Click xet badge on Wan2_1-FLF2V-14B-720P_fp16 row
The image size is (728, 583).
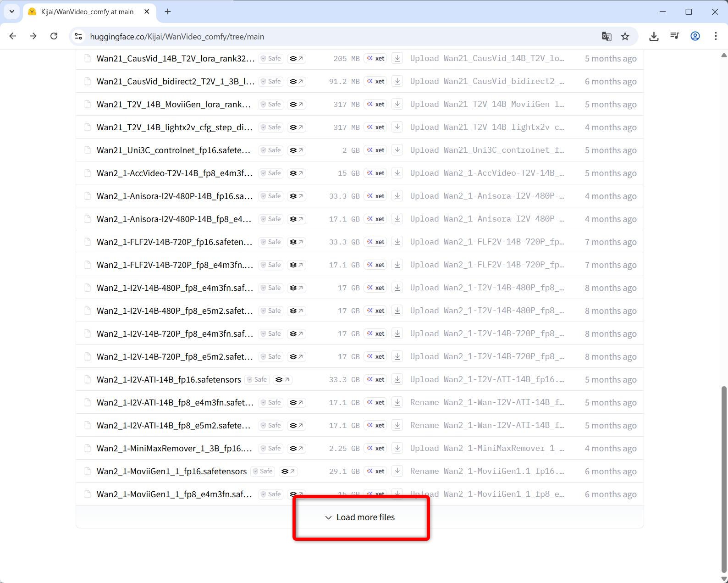pyautogui.click(x=375, y=242)
